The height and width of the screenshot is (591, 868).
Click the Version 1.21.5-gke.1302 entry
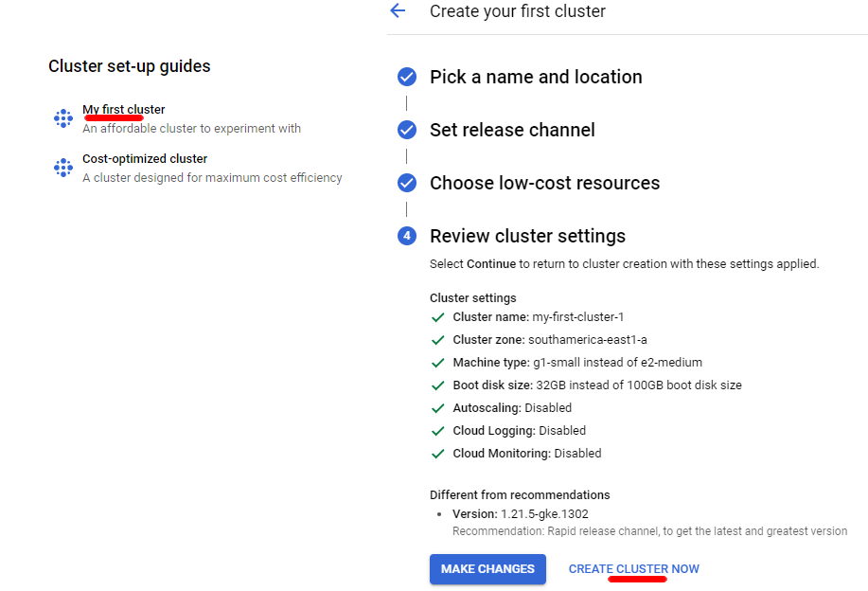(x=521, y=514)
